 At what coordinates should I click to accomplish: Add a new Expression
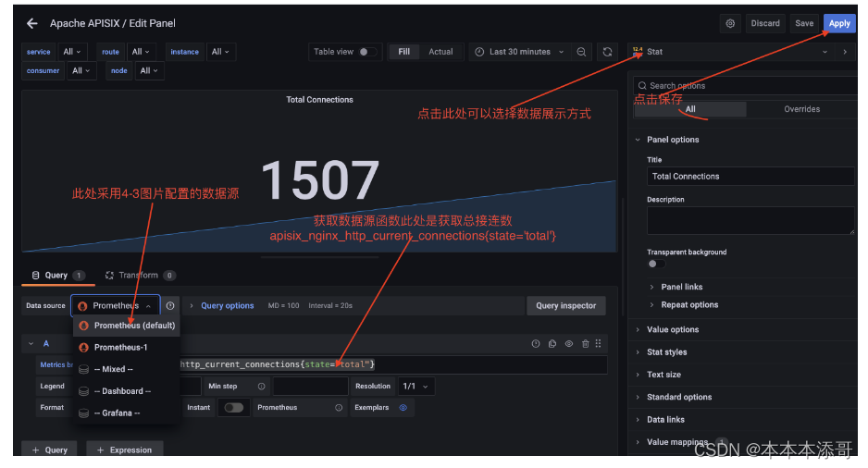125,450
